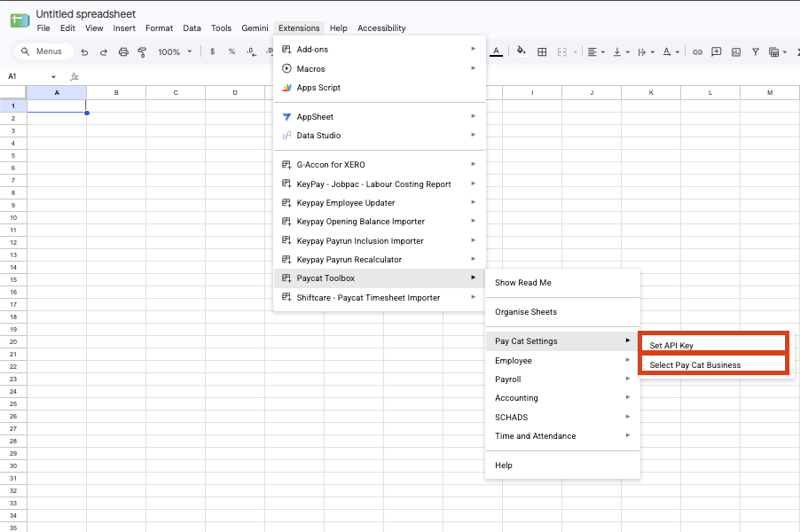
Task: Click the Undo arrow icon
Action: tap(84, 52)
